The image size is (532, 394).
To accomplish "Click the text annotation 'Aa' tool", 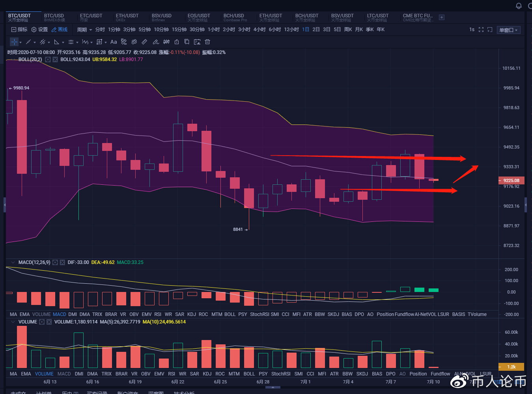I will coord(114,42).
